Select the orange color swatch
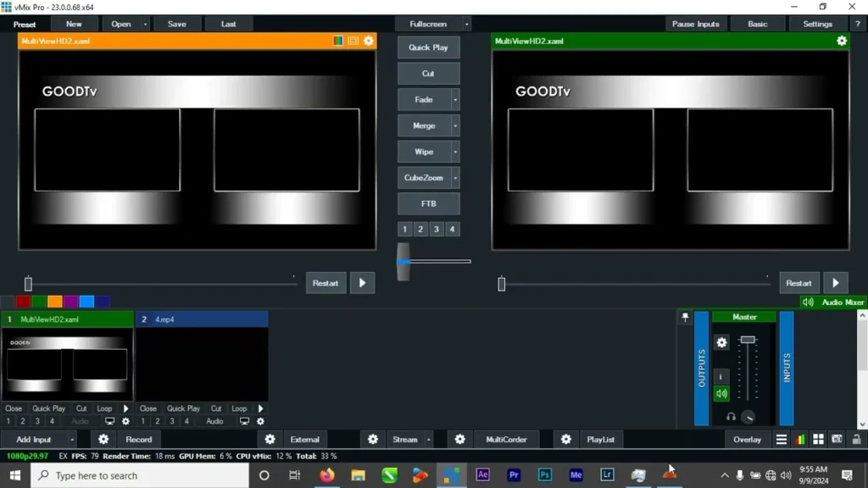 (x=55, y=302)
